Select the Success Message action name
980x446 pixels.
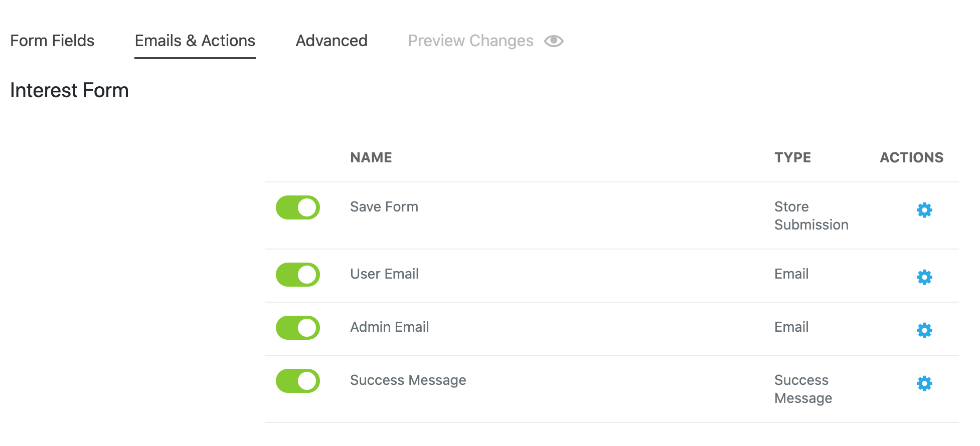[408, 380]
